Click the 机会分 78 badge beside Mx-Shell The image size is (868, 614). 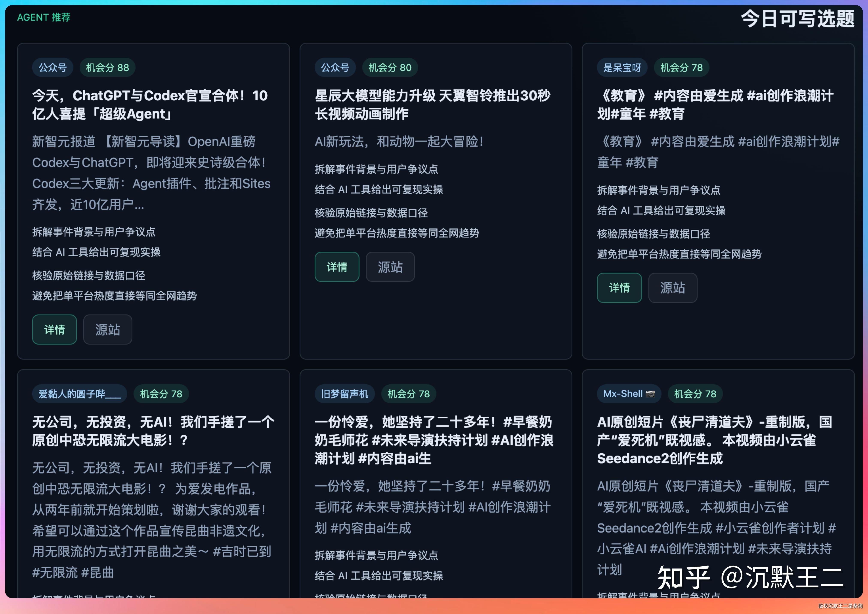click(695, 394)
